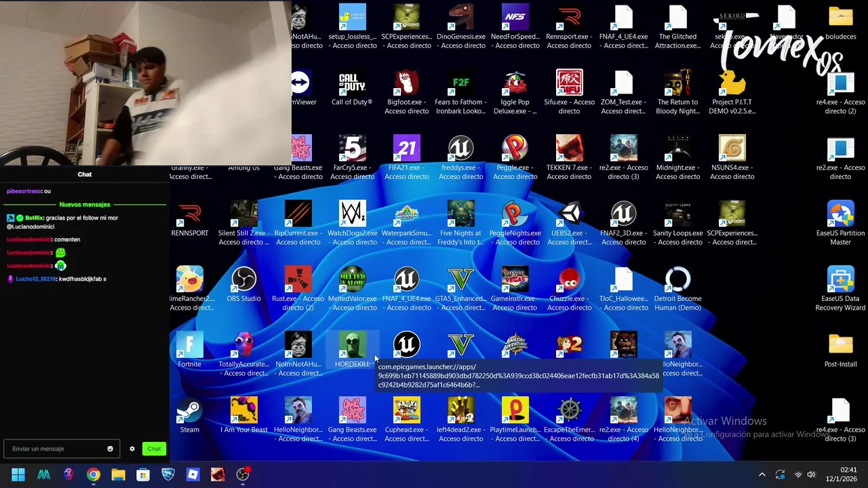This screenshot has height=488, width=868.
Task: Click the GameInstlr.exe shortcut
Action: 515,289
